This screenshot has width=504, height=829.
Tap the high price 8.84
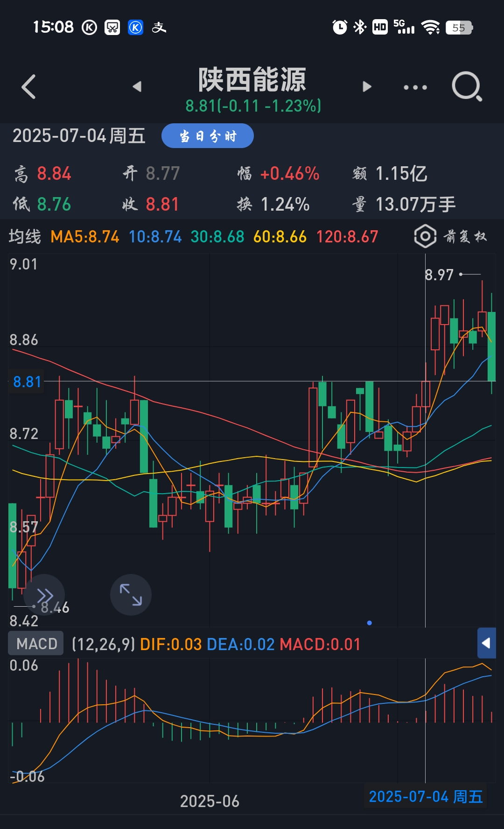click(x=54, y=174)
